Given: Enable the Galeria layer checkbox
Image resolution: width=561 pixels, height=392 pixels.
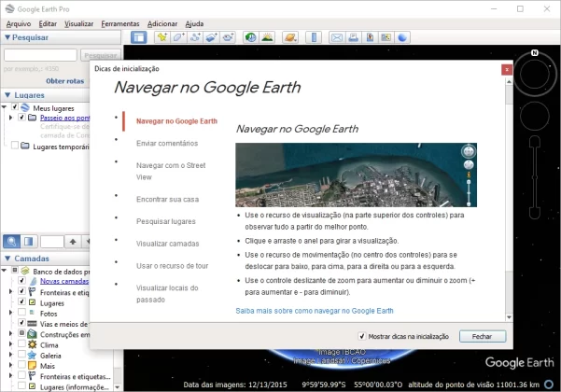Looking at the screenshot, I should pos(21,354).
